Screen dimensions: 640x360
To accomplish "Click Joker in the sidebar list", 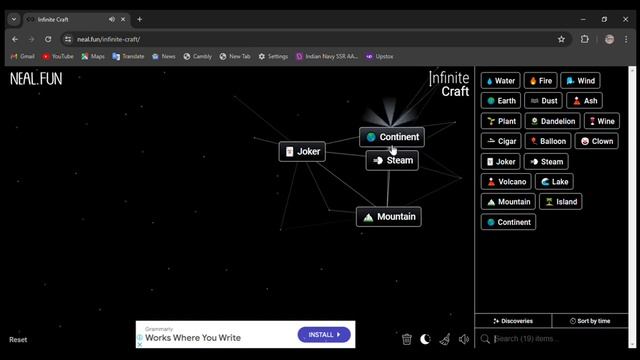I will pyautogui.click(x=500, y=162).
